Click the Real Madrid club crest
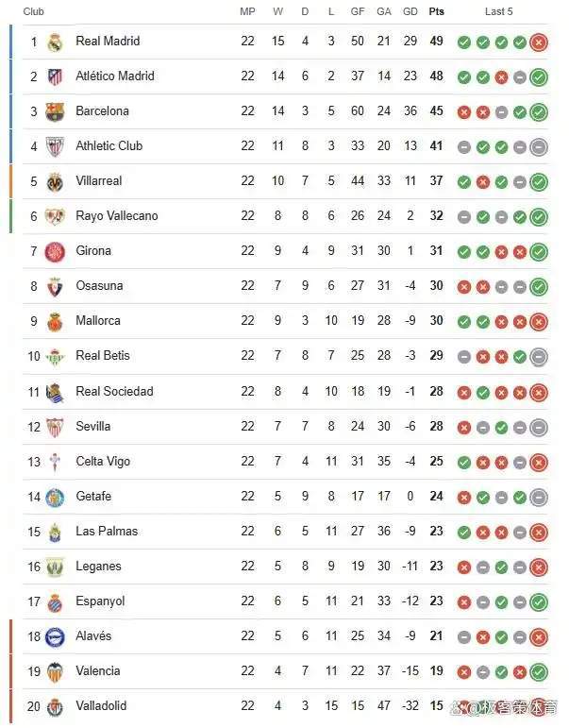Viewport: 569px width, 728px height. (x=55, y=42)
